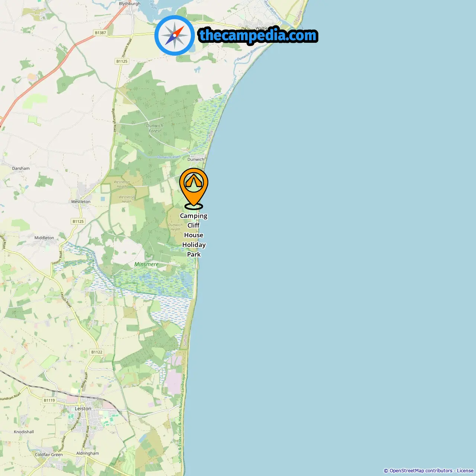
Task: Click the Dunwich Forest label
Action: coord(155,128)
